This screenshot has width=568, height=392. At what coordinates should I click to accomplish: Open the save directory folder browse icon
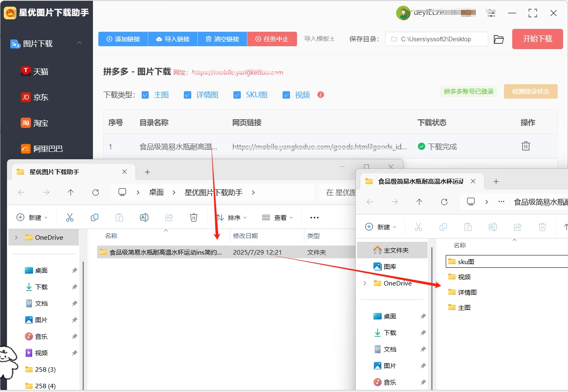click(x=499, y=39)
